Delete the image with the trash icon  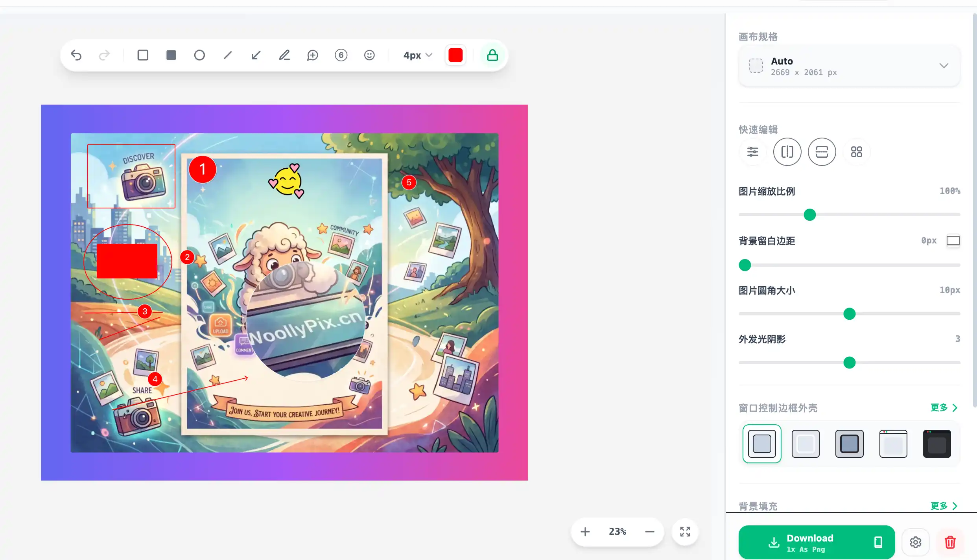[950, 542]
